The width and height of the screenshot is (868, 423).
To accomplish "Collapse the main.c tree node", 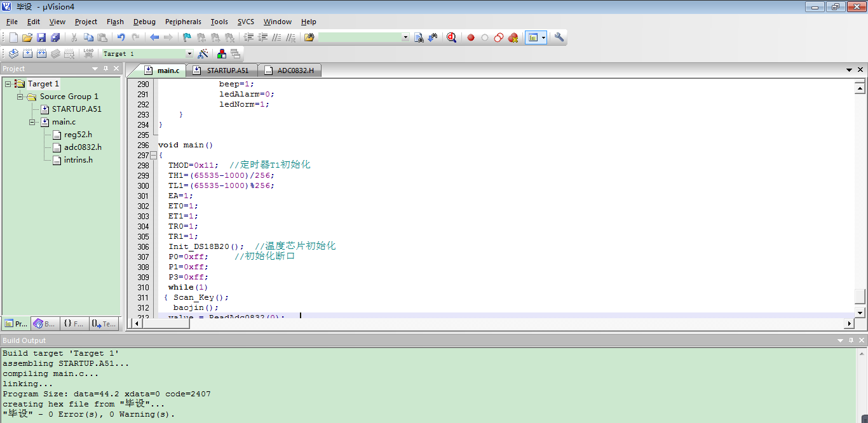I will pos(32,122).
